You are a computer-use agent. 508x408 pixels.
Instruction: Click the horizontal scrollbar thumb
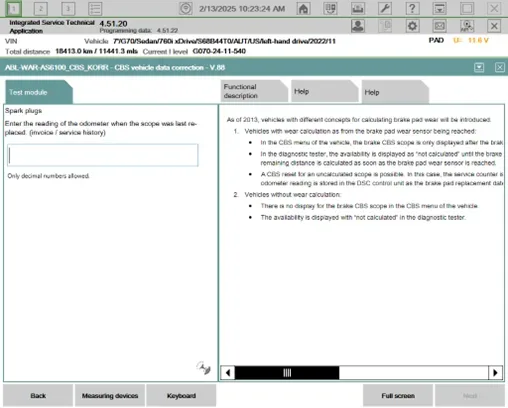(x=287, y=373)
